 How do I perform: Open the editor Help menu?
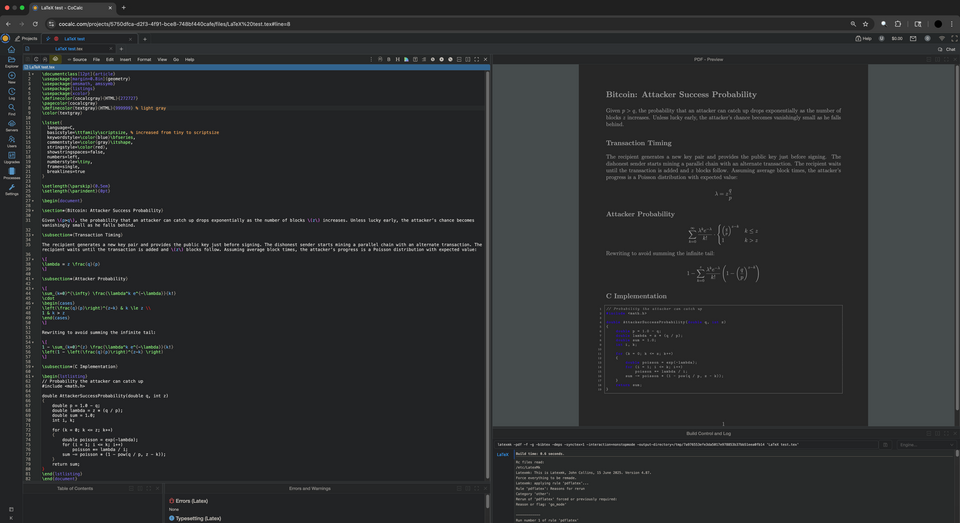point(190,59)
